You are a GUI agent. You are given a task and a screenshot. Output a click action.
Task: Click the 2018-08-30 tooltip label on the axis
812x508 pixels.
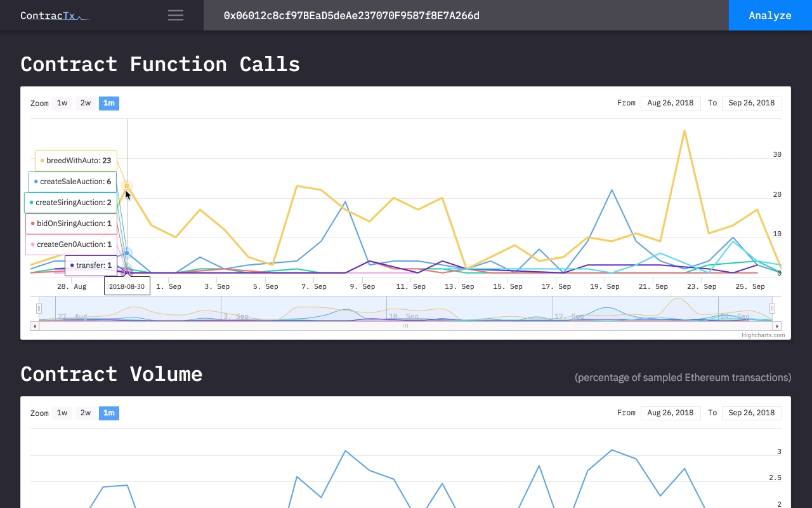pyautogui.click(x=127, y=286)
